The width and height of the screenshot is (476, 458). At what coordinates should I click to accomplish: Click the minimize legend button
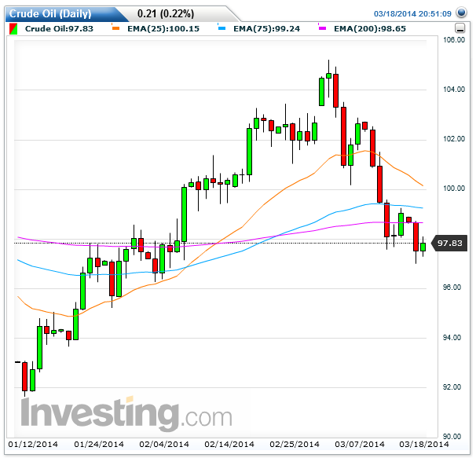point(460,28)
